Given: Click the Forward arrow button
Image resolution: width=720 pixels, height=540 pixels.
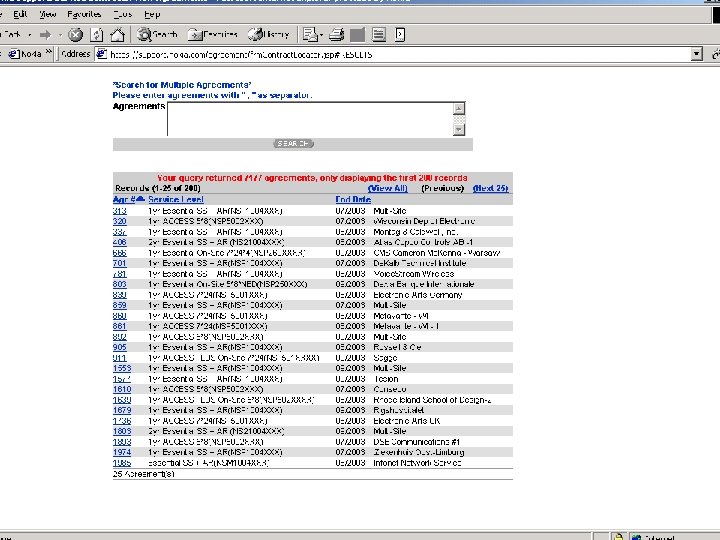Looking at the screenshot, I should (45, 34).
